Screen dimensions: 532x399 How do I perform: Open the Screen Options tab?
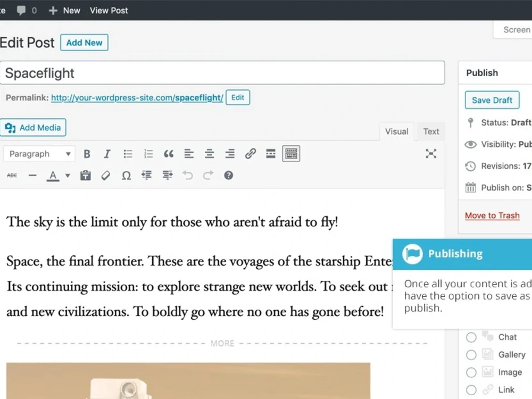tap(513, 30)
